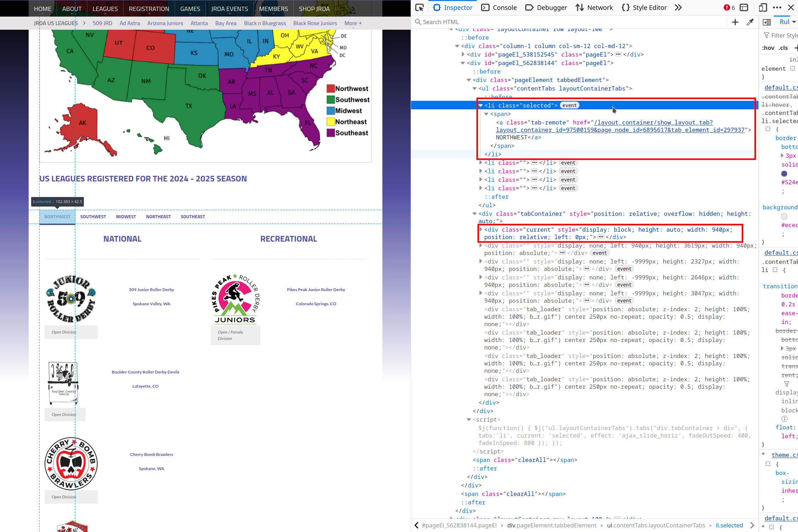Expand the div class current node
798x532 pixels.
click(481, 230)
